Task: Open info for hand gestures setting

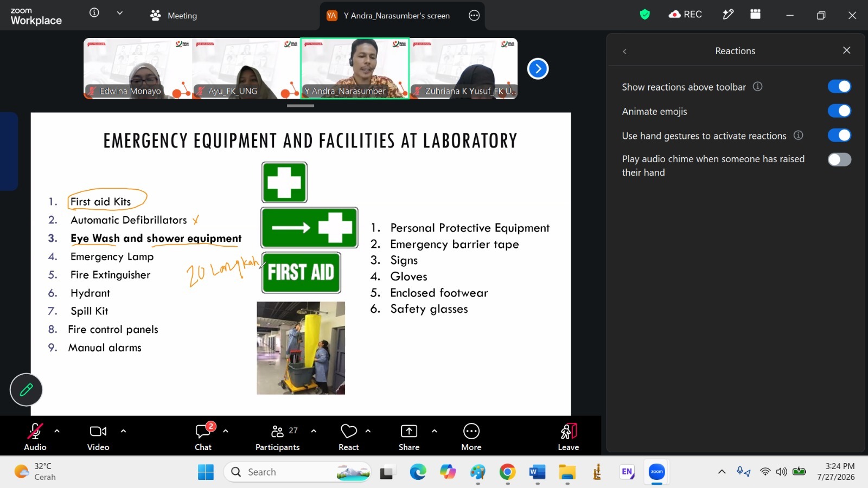Action: 798,136
